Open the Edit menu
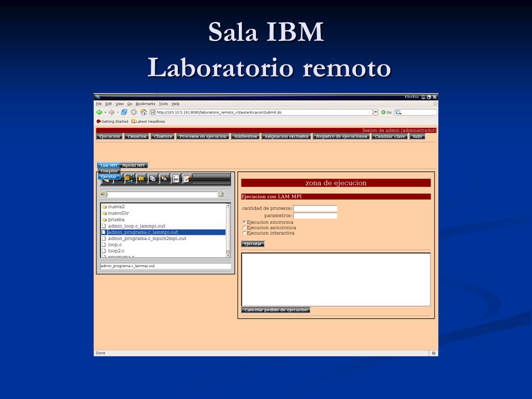Viewport: 532px width, 399px height. (109, 104)
